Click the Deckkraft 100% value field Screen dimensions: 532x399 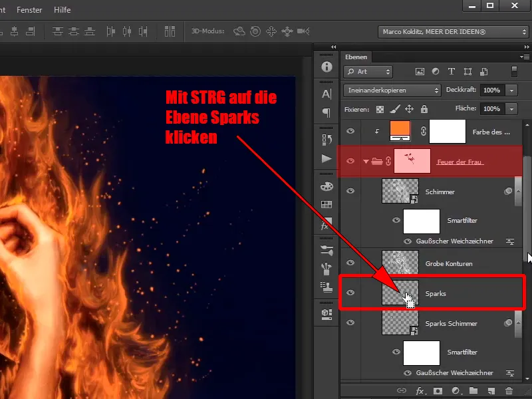click(x=492, y=90)
